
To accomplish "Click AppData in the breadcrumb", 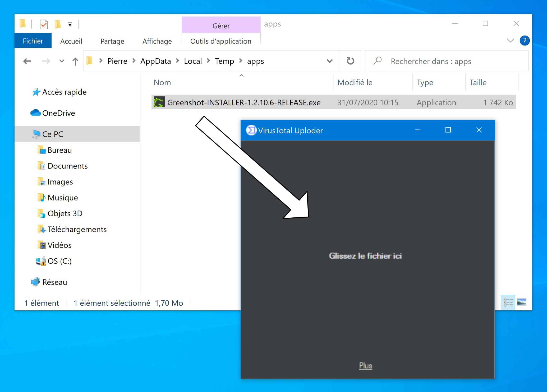I will tap(156, 61).
